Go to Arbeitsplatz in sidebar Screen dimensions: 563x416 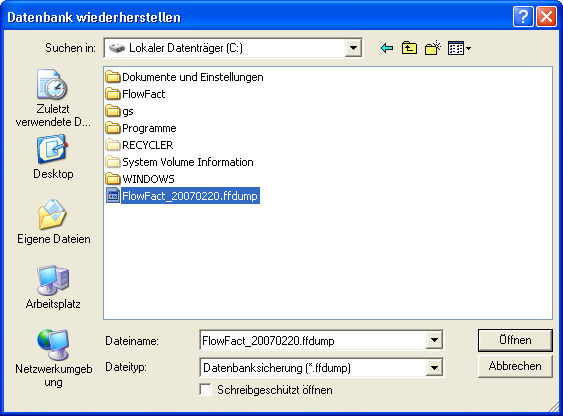[53, 287]
